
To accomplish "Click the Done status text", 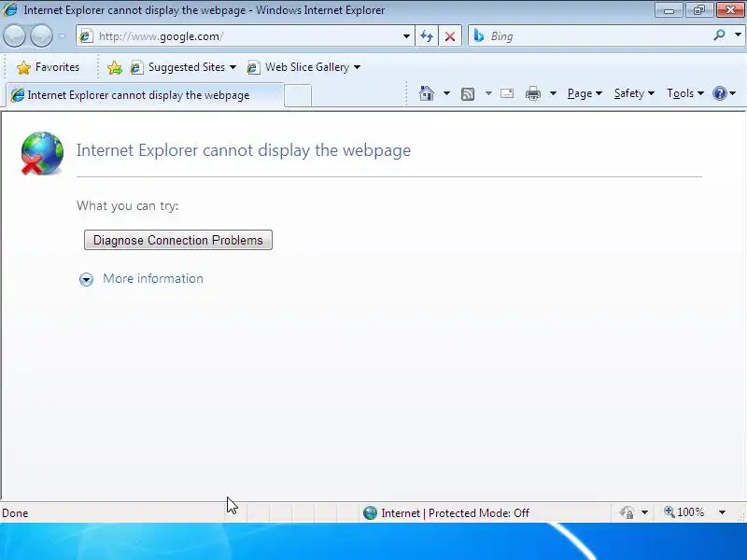I will click(x=15, y=513).
